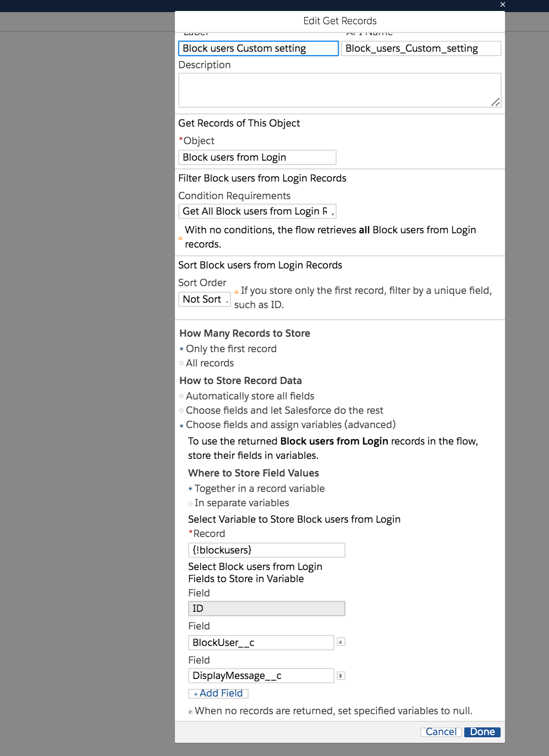The height and width of the screenshot is (756, 549).
Task: Click the Add Field button
Action: point(218,693)
